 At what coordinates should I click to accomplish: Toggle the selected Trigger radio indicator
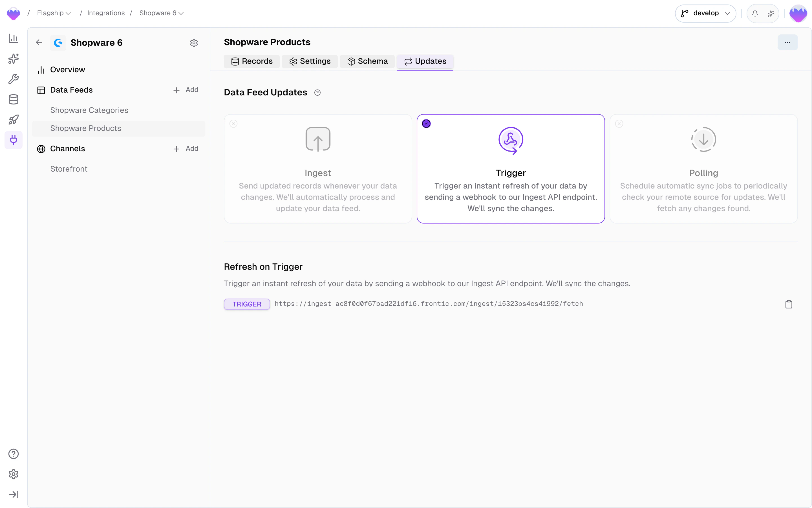coord(426,124)
